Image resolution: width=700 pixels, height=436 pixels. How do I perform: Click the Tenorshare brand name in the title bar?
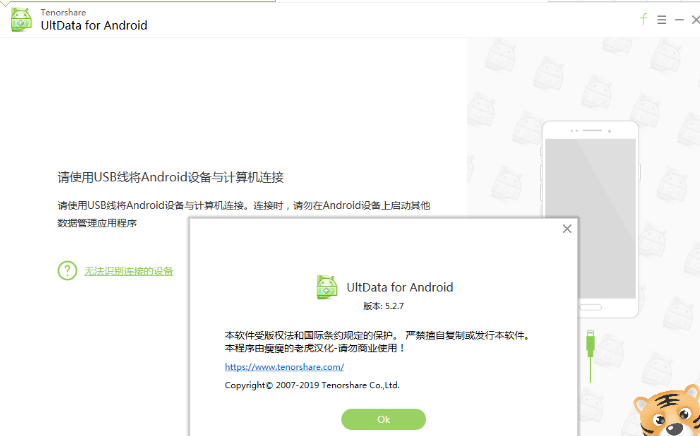point(63,12)
